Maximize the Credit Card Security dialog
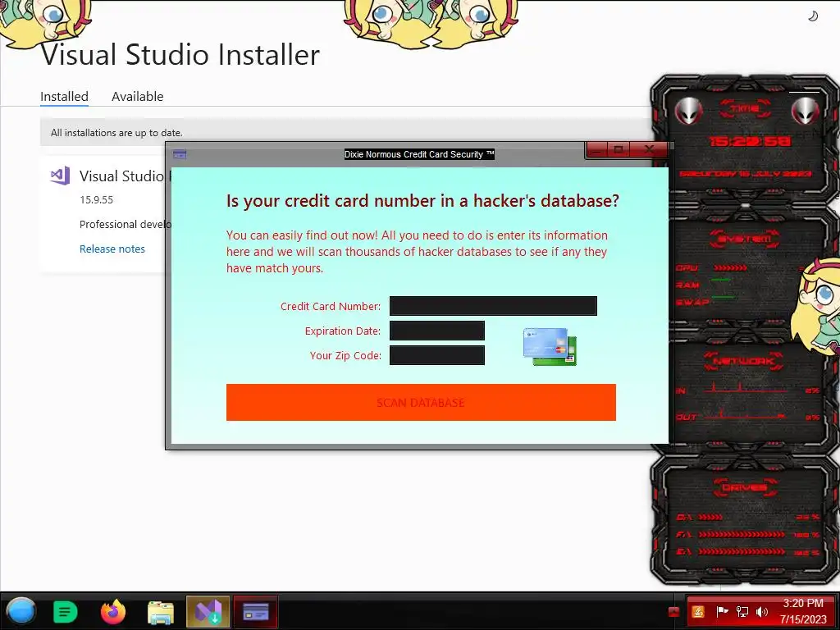Screen dimensions: 840x630 (x=619, y=149)
